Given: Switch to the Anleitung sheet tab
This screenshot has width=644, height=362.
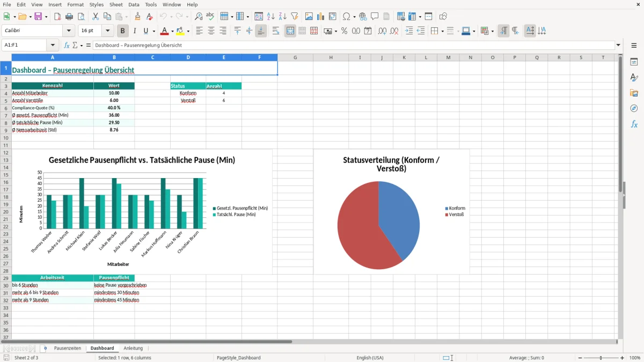Looking at the screenshot, I should 133,348.
